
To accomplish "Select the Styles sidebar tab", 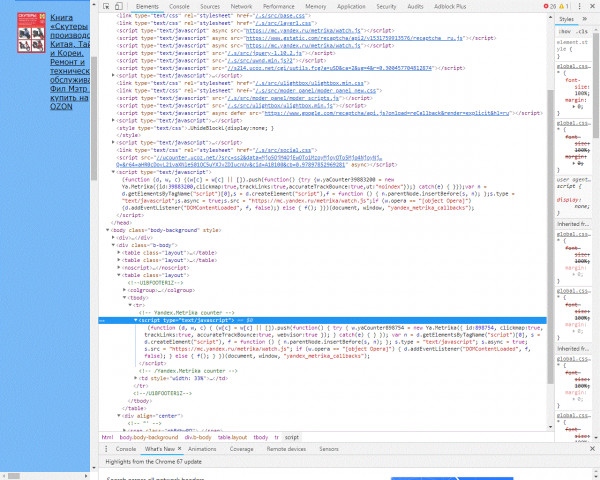I will pyautogui.click(x=566, y=19).
